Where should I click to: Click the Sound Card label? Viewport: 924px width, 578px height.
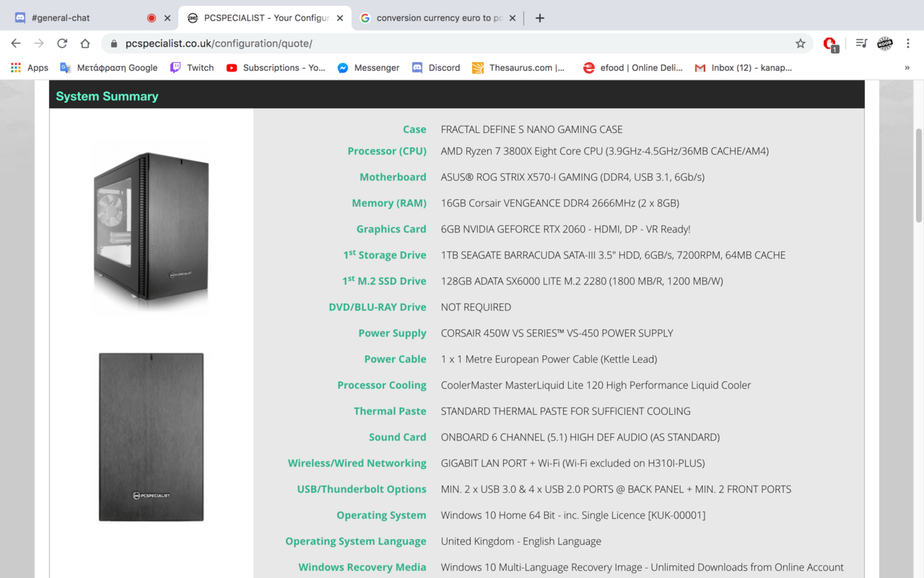[398, 437]
